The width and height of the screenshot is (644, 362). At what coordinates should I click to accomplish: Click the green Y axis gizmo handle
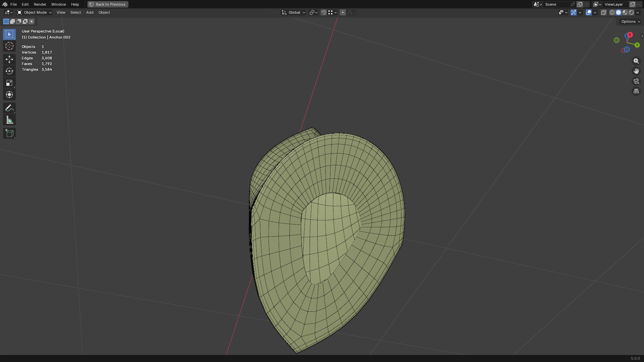637,45
